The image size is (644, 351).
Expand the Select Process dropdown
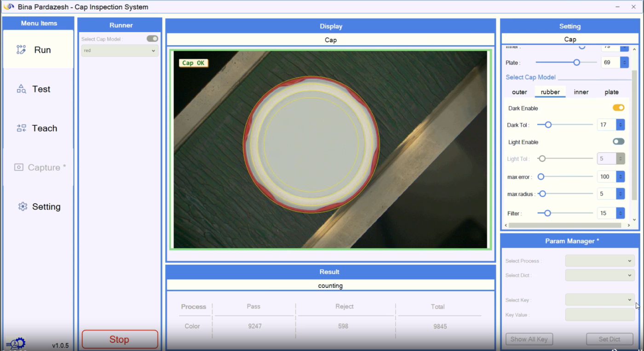point(599,261)
